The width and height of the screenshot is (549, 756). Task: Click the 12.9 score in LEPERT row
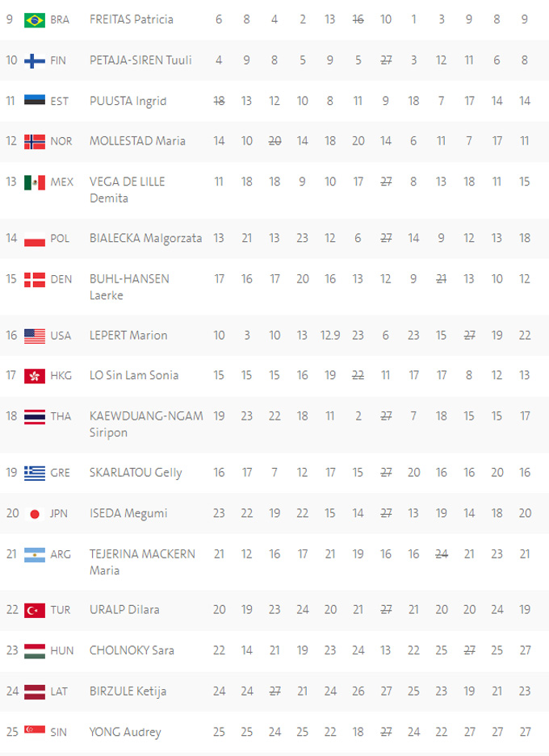point(330,336)
